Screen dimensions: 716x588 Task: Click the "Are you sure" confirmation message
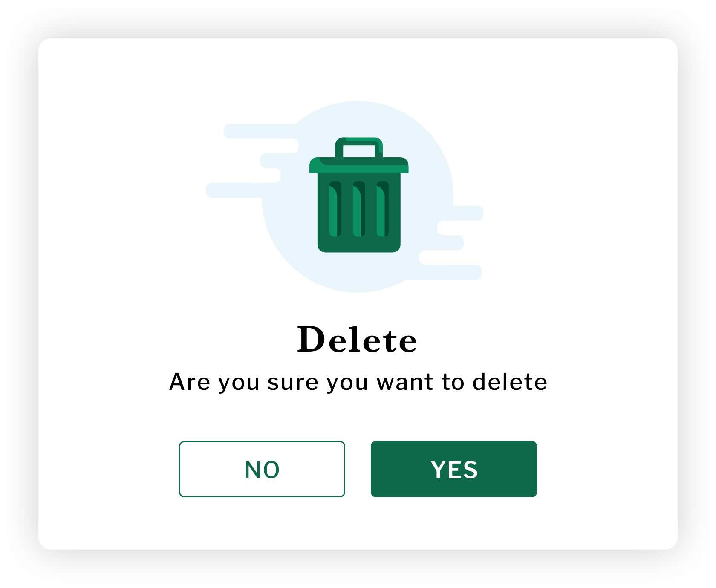coord(358,382)
